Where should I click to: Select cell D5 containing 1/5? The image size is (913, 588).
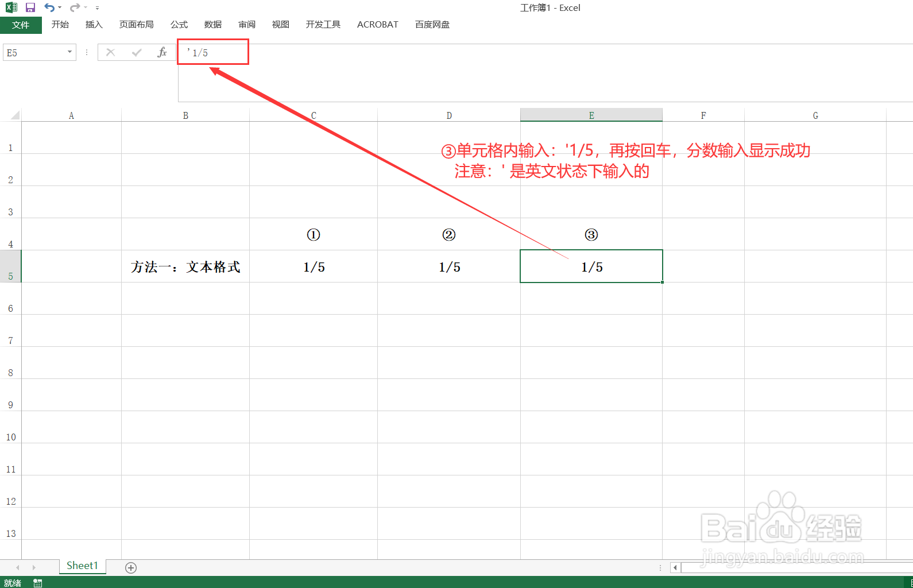(x=449, y=266)
